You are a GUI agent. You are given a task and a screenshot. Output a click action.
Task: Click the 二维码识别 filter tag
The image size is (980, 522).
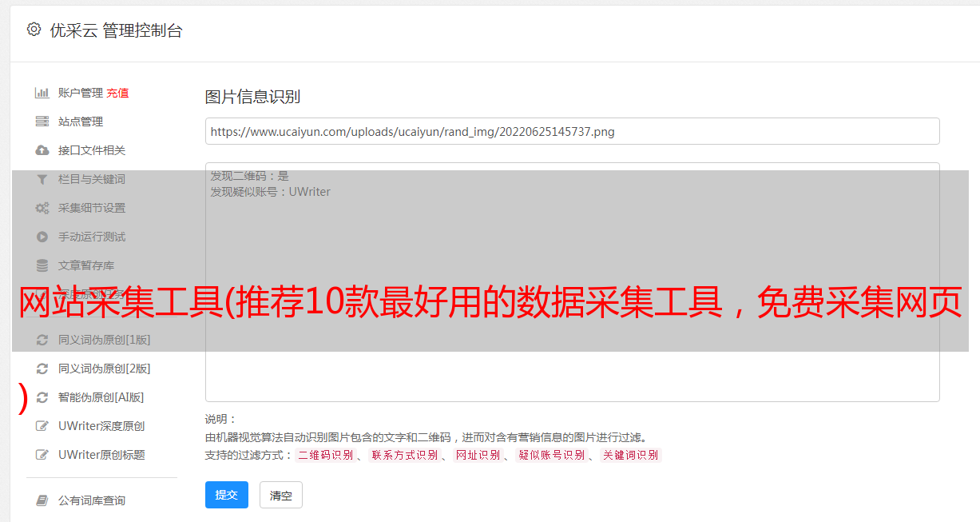[326, 455]
